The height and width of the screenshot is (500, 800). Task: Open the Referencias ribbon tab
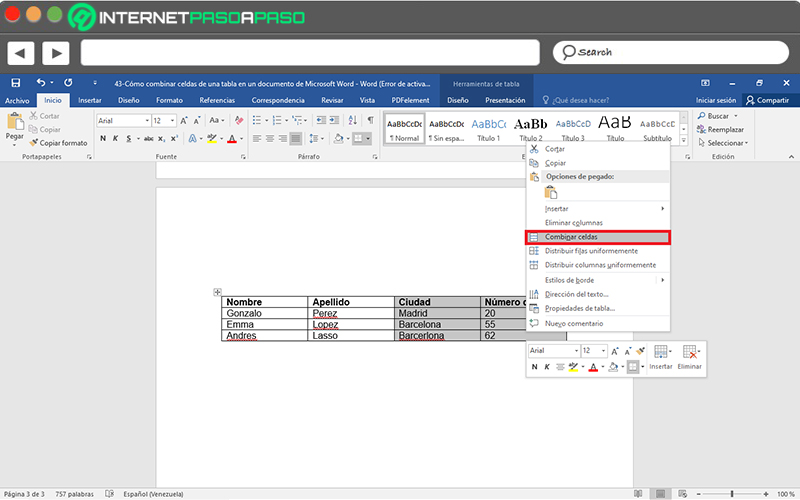click(x=217, y=100)
